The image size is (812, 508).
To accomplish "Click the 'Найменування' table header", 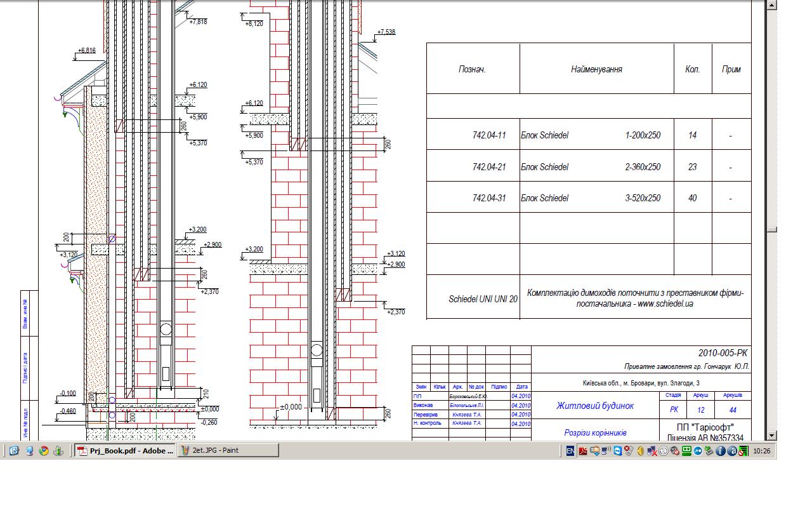I will pos(596,70).
